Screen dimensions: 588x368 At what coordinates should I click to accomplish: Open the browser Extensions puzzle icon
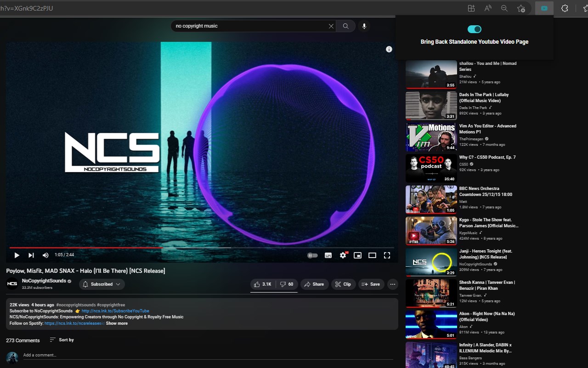point(565,8)
